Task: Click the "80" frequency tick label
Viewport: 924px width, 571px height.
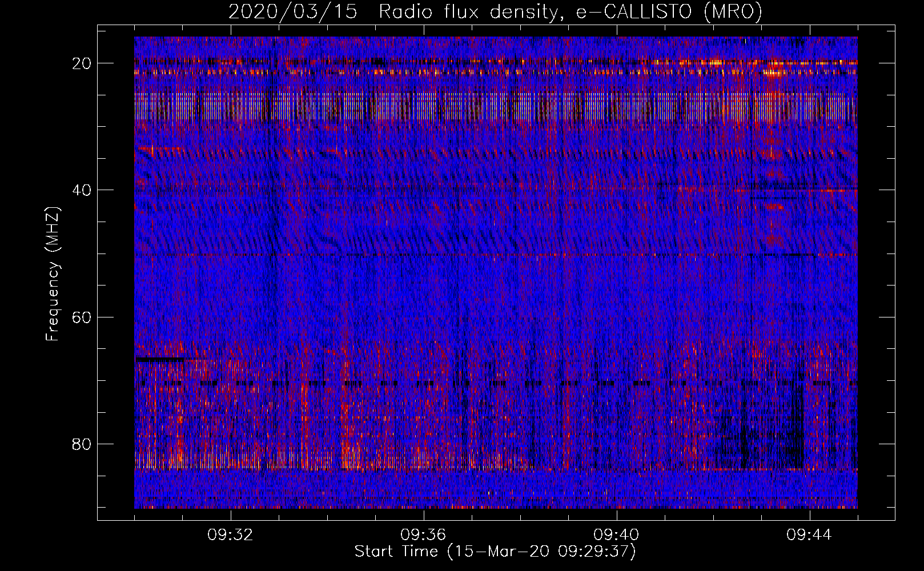Action: (x=82, y=444)
